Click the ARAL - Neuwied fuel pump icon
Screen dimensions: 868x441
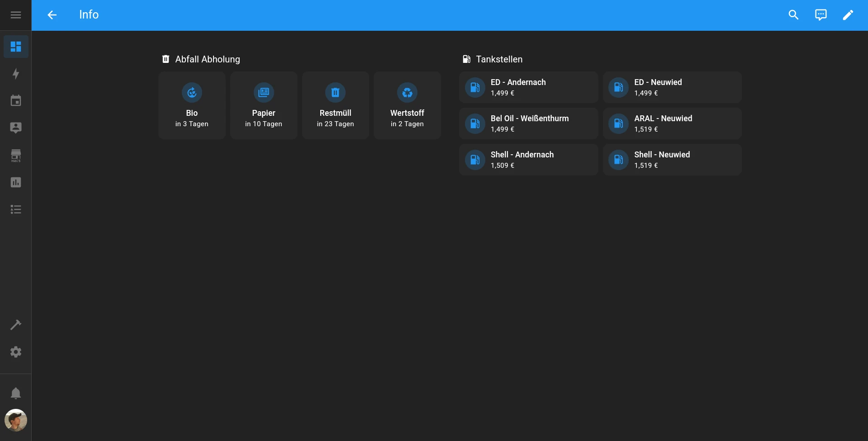click(x=618, y=123)
